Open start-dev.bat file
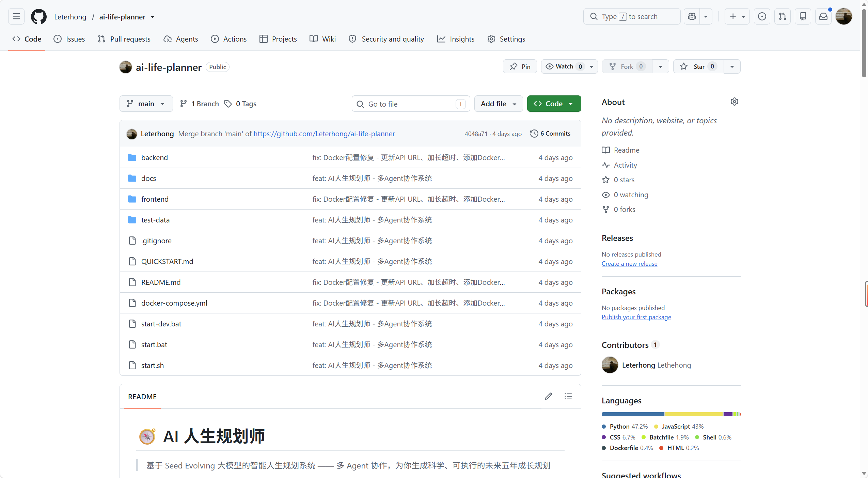 pyautogui.click(x=161, y=324)
